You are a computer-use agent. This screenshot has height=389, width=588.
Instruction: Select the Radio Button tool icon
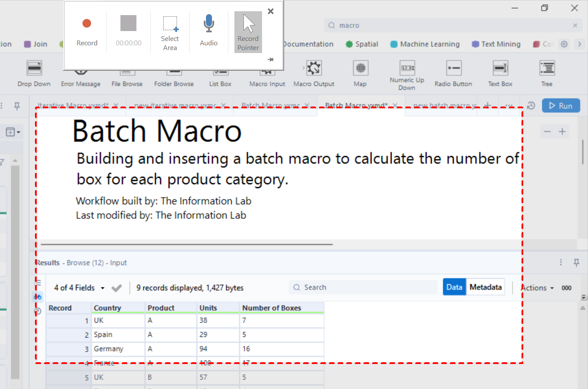coord(453,69)
